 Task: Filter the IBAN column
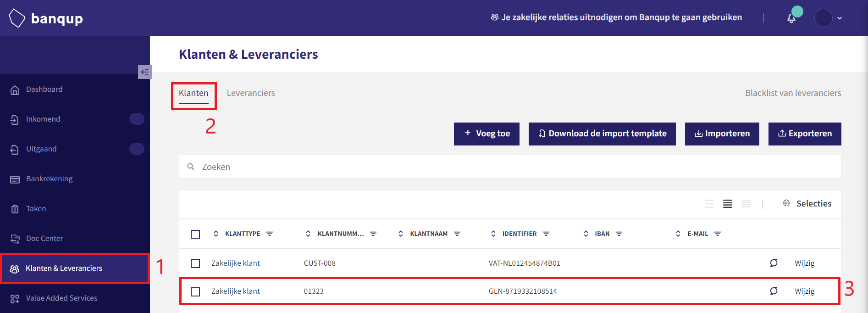coord(619,234)
